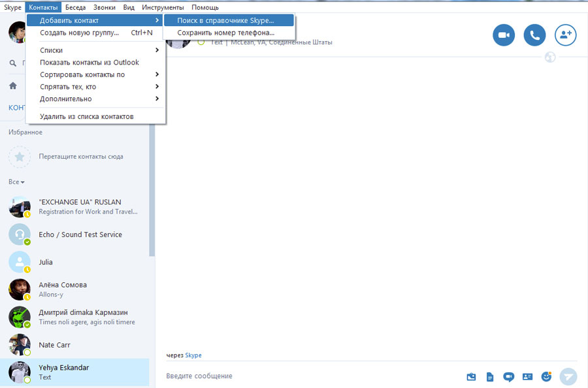Image resolution: width=588 pixels, height=388 pixels.
Task: Send a photo using the image icon
Action: 471,376
